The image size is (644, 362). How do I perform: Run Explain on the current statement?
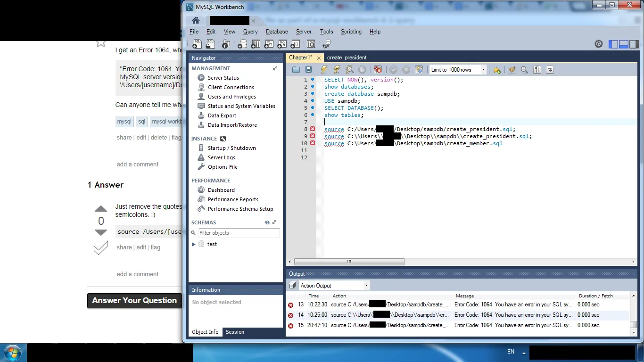coord(350,70)
